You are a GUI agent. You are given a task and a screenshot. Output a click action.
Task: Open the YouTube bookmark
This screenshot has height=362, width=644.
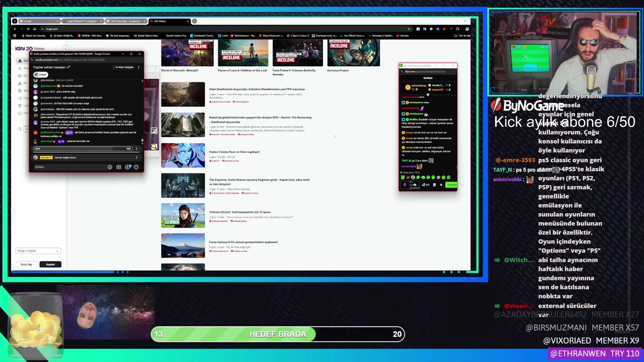click(403, 36)
